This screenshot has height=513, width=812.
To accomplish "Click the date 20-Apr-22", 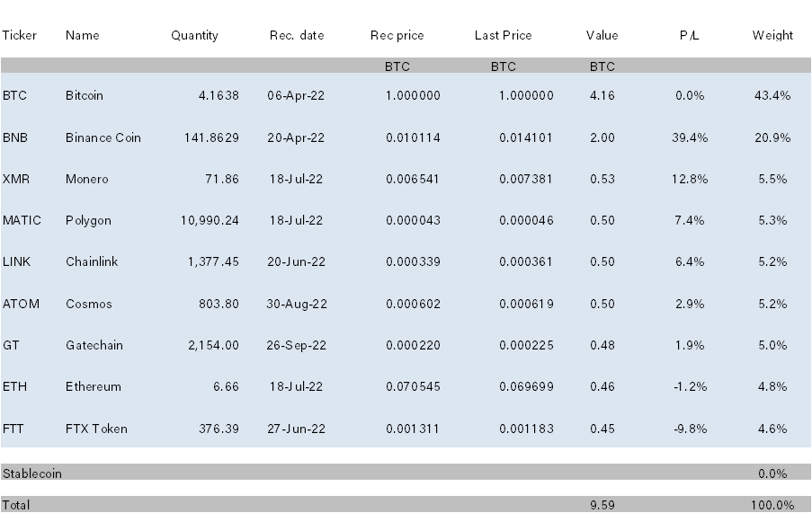I will tap(296, 137).
